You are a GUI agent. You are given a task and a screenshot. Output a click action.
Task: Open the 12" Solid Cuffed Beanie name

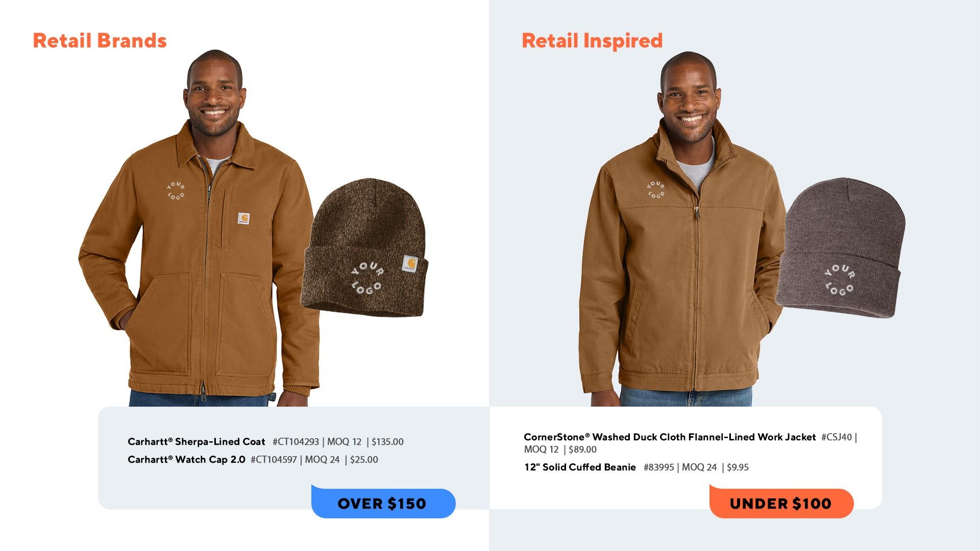[x=580, y=467]
